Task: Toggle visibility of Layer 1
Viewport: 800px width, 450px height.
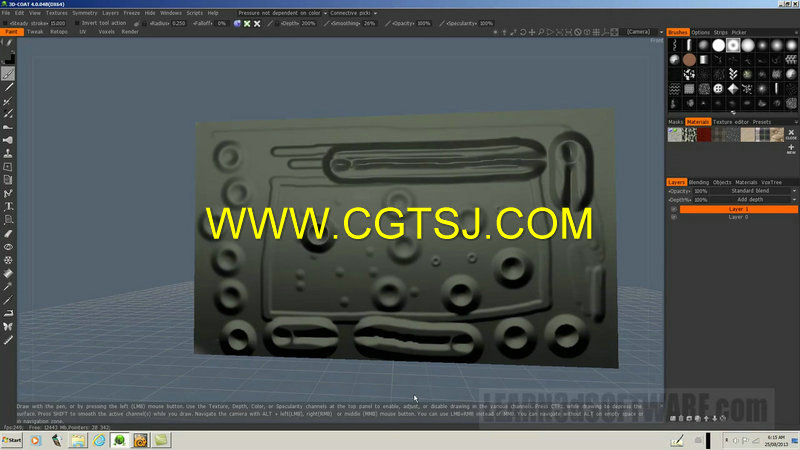Action: [x=673, y=209]
